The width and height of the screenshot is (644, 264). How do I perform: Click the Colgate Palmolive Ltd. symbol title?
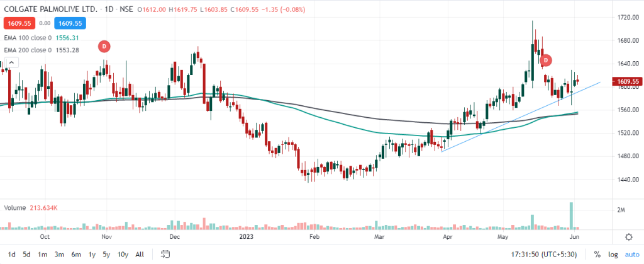point(47,9)
